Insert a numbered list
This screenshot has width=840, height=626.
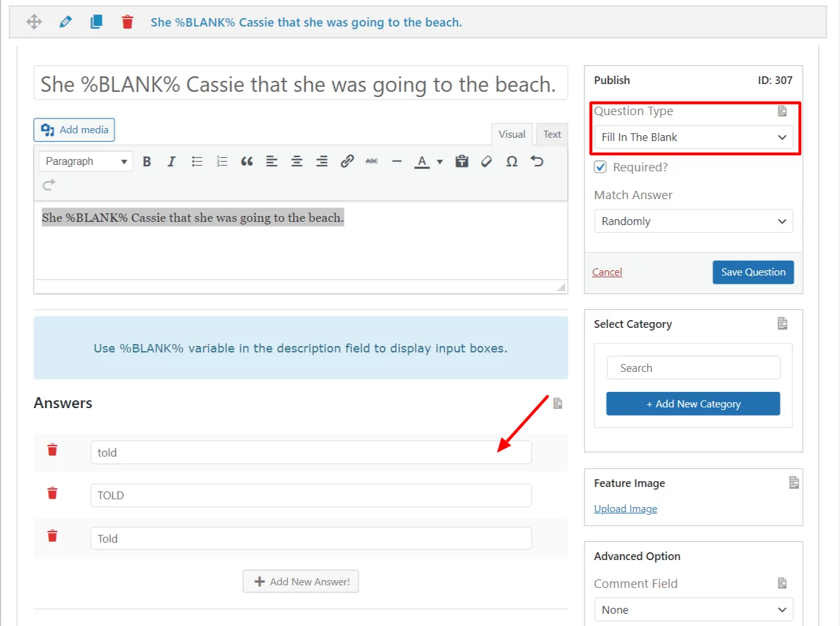222,162
